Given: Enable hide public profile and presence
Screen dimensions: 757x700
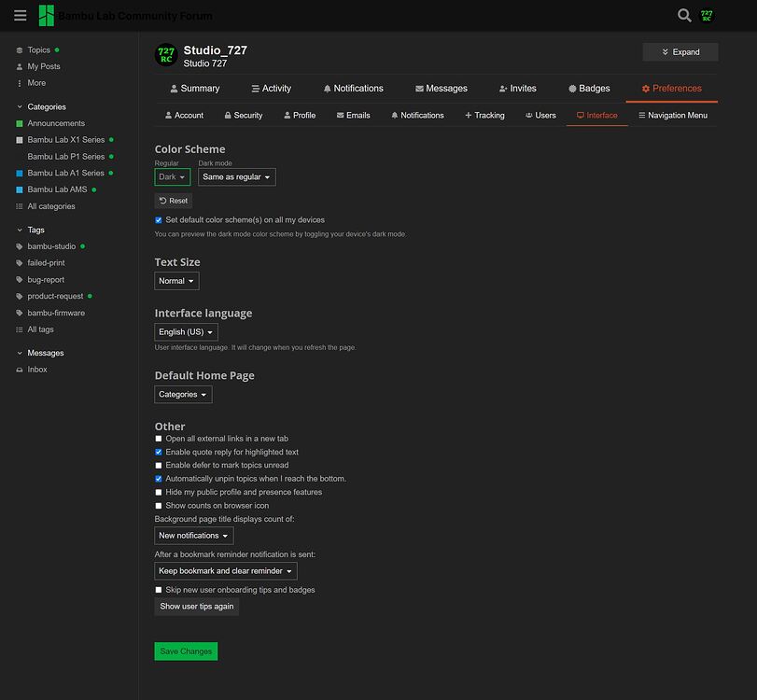Looking at the screenshot, I should tap(159, 493).
